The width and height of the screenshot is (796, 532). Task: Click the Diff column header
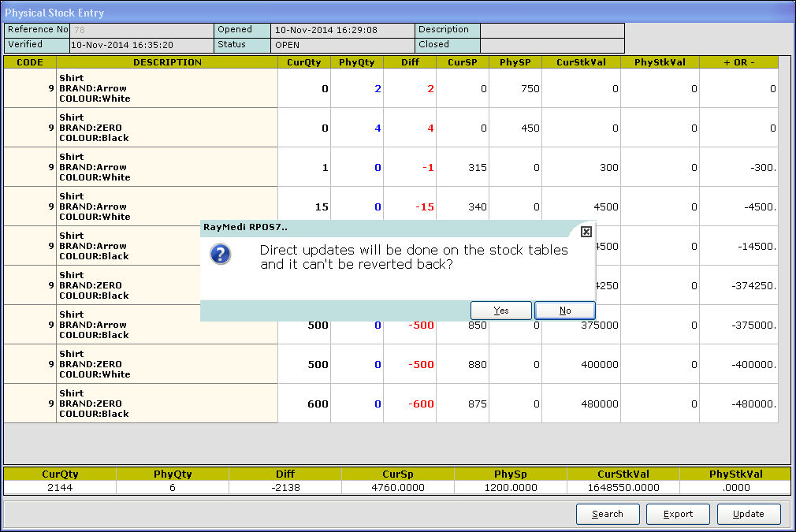pos(410,62)
